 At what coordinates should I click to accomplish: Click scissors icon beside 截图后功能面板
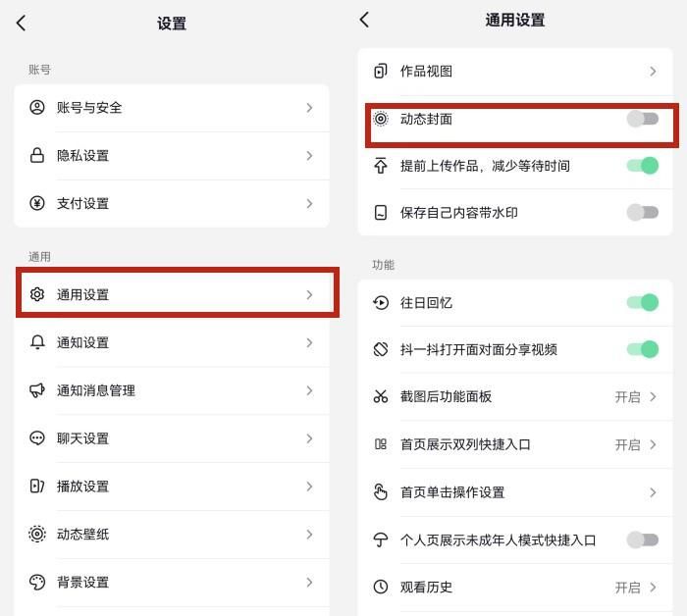pyautogui.click(x=381, y=396)
